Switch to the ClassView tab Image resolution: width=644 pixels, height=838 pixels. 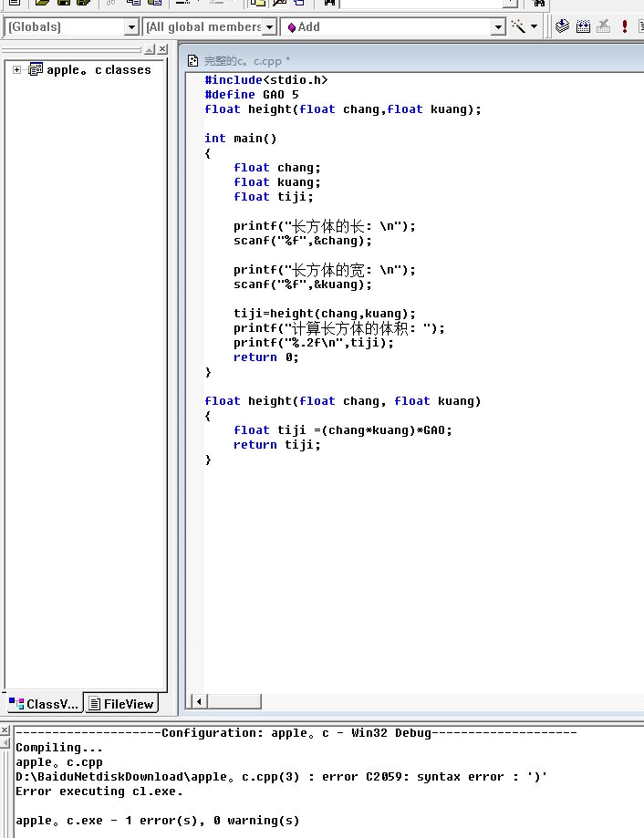click(x=45, y=704)
